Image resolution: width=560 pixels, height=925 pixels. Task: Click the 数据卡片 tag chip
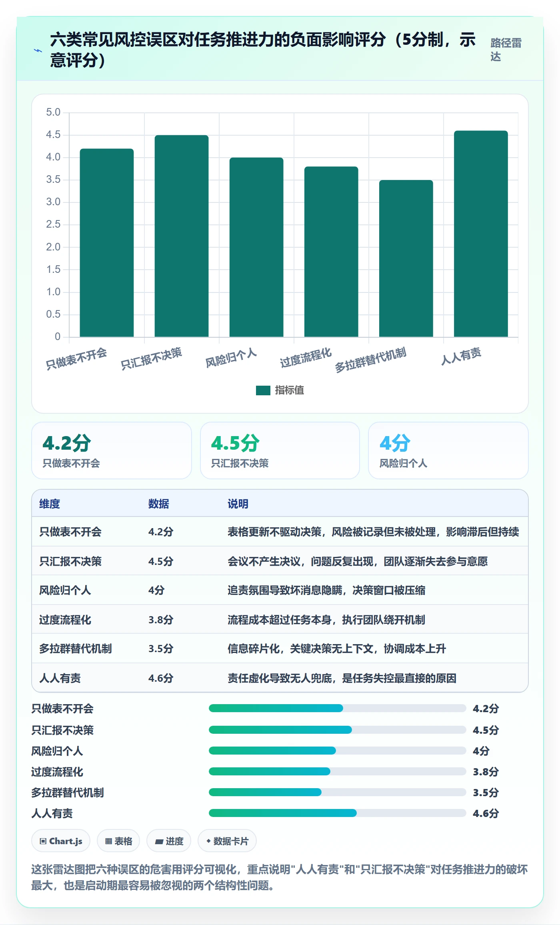(227, 841)
